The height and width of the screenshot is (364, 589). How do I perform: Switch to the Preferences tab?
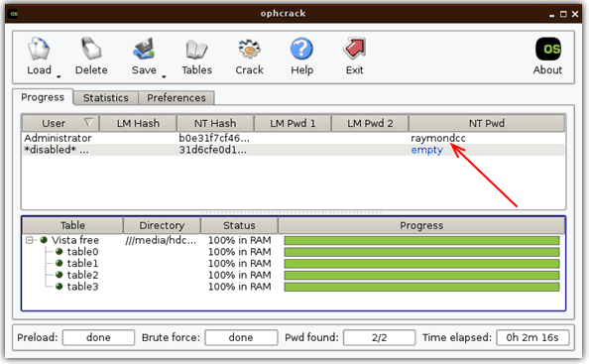click(x=177, y=97)
